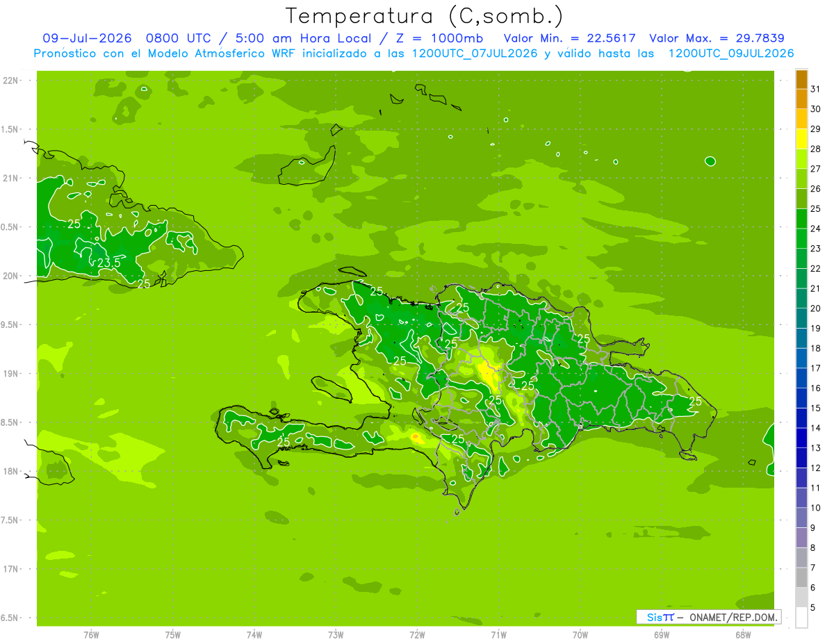Click the gray legend swatch between 6 and 7
The width and height of the screenshot is (834, 644).
(801, 578)
